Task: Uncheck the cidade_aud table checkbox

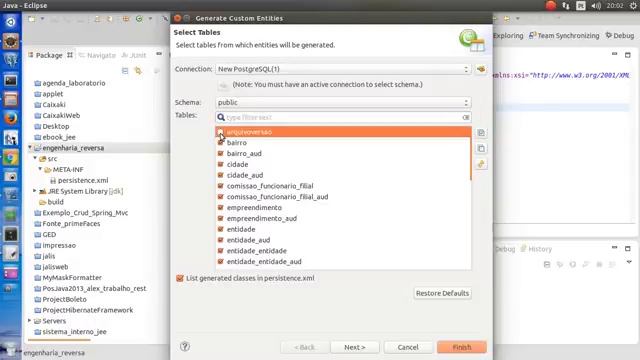Action: tap(220, 175)
